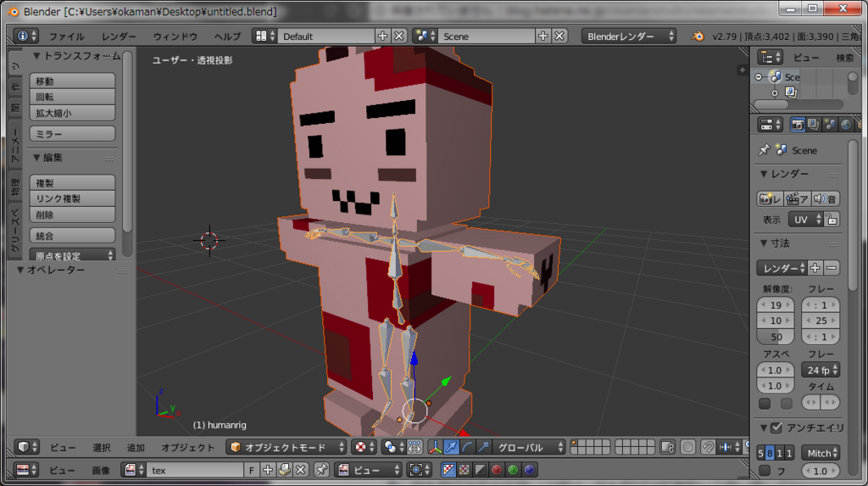Screen dimensions: 868x486
Task: Open the 24 fps frame rate dropdown
Action: [821, 370]
